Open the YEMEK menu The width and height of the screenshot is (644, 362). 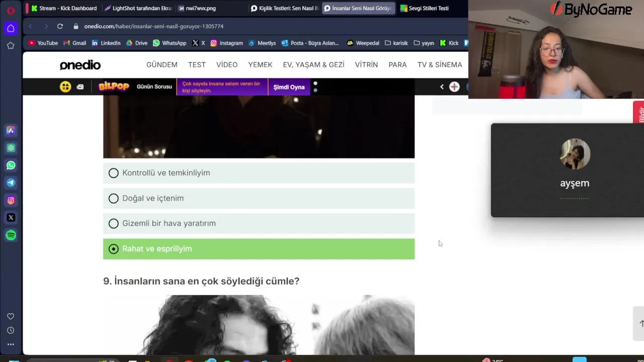point(260,65)
